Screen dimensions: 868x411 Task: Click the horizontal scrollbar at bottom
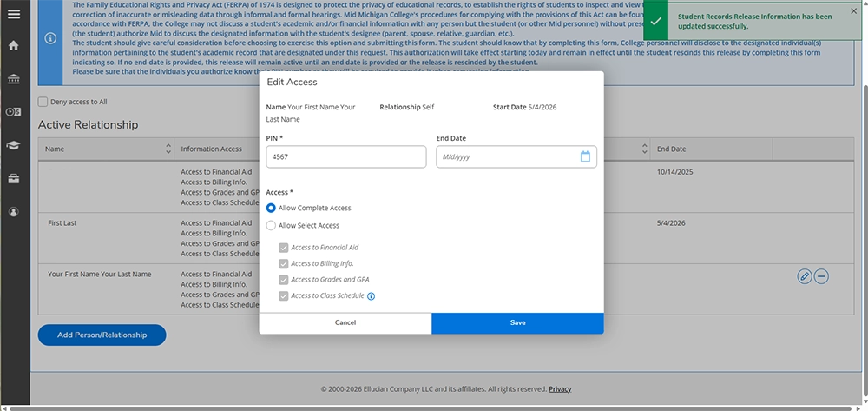coord(431,408)
